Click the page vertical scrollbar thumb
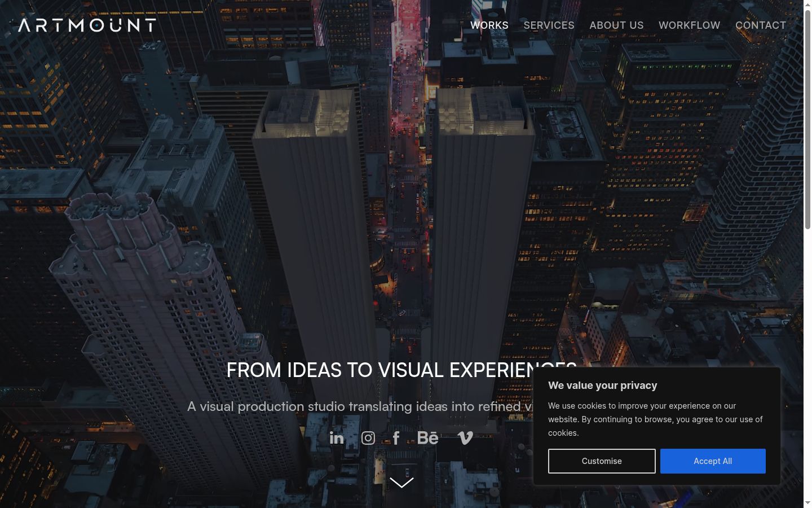 [x=807, y=120]
